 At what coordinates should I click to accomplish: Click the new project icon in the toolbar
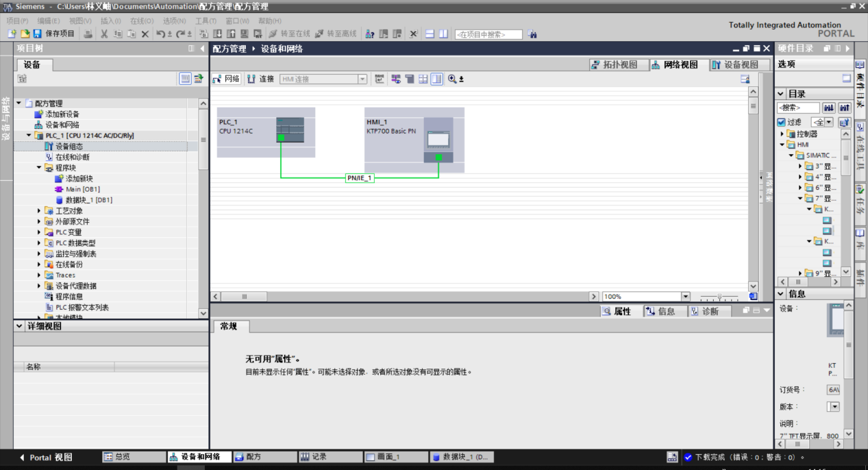(x=12, y=34)
